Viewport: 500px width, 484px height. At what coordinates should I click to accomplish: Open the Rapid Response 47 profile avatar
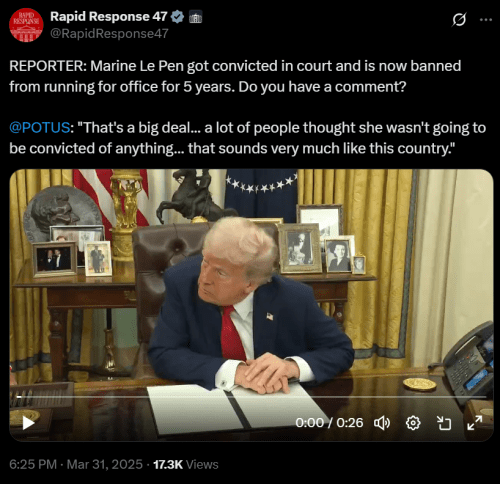pos(26,25)
